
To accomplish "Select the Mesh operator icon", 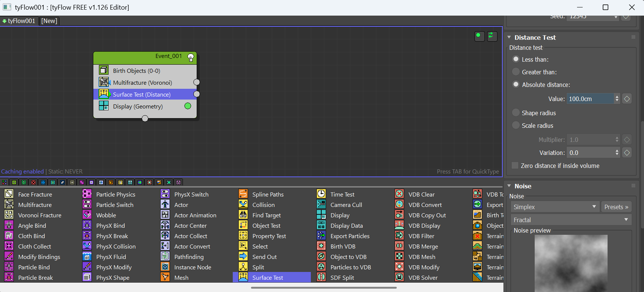I will coord(165,277).
